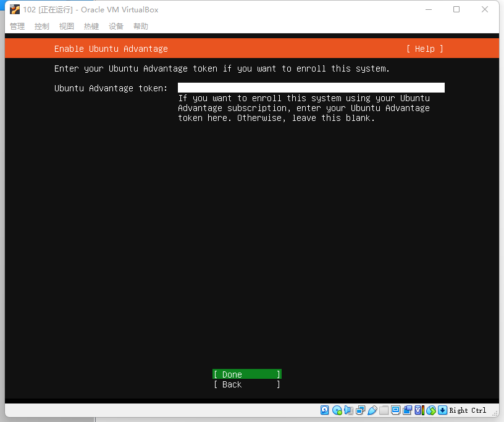Close the VirtualBox window

tap(485, 10)
